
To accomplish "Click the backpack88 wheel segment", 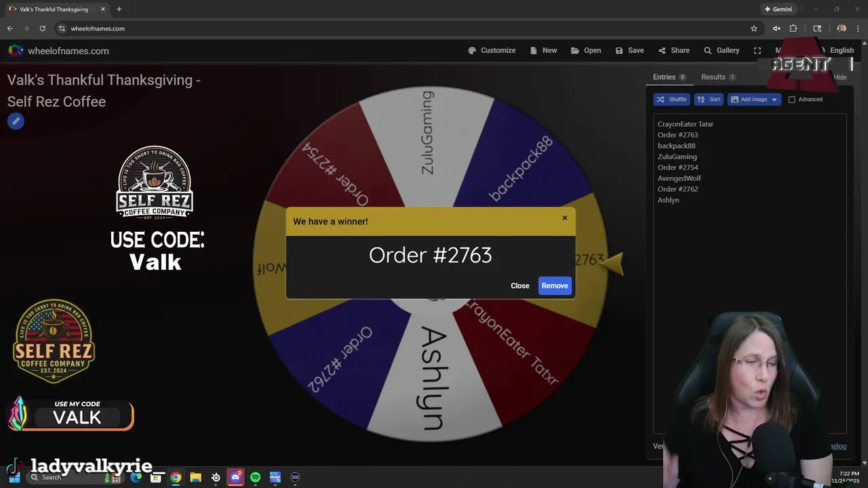I will click(521, 168).
